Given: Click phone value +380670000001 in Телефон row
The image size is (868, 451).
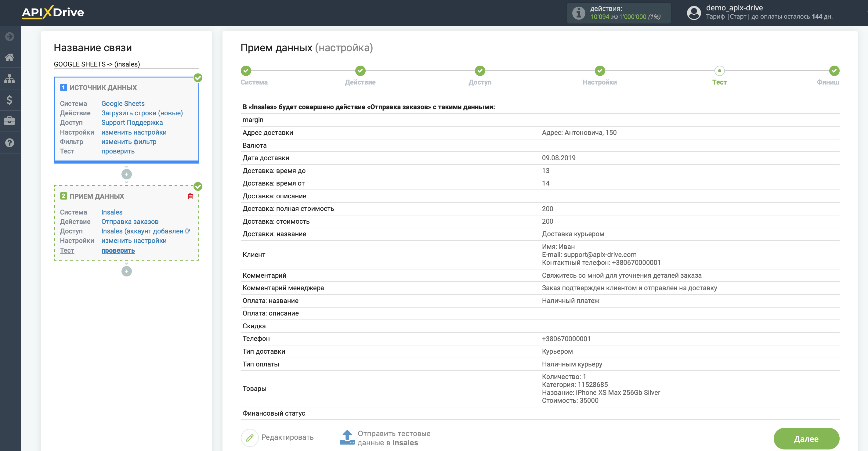Looking at the screenshot, I should [566, 339].
